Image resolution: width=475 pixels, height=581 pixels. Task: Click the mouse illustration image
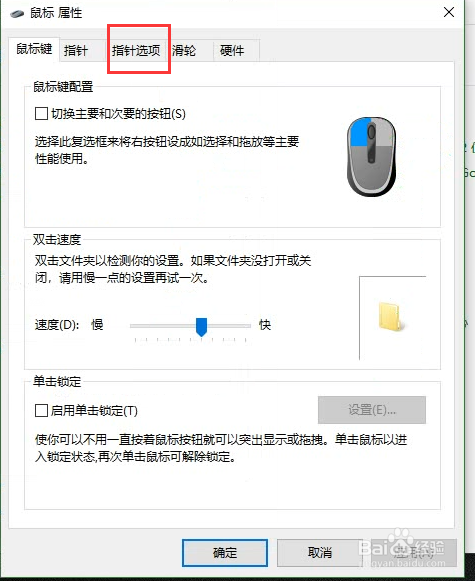tap(371, 157)
